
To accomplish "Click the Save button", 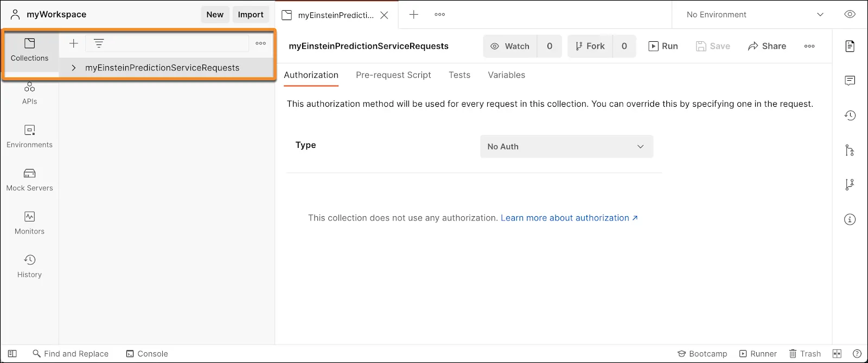I will point(713,46).
